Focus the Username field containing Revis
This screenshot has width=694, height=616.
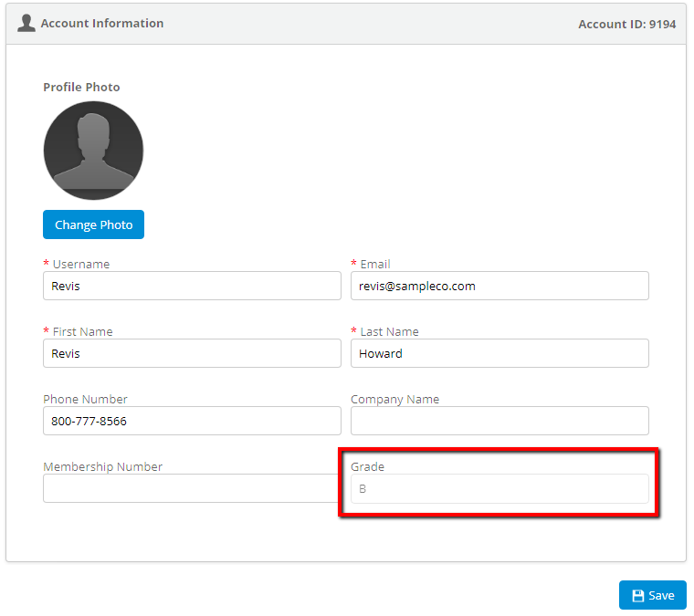pyautogui.click(x=192, y=287)
